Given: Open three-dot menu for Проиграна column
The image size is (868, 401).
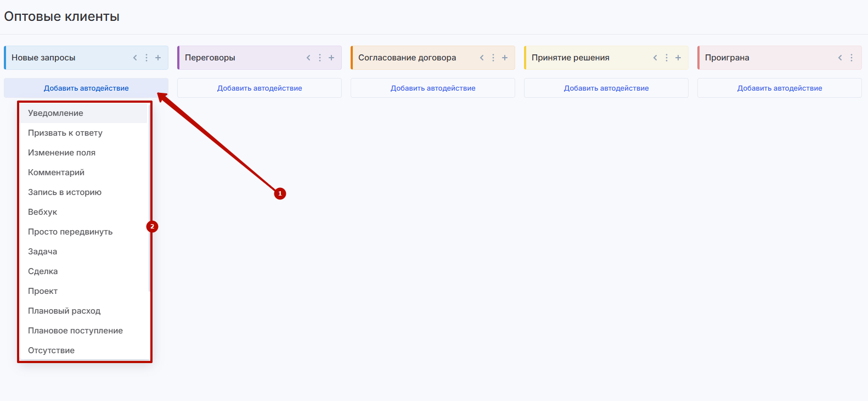Looking at the screenshot, I should pyautogui.click(x=852, y=58).
